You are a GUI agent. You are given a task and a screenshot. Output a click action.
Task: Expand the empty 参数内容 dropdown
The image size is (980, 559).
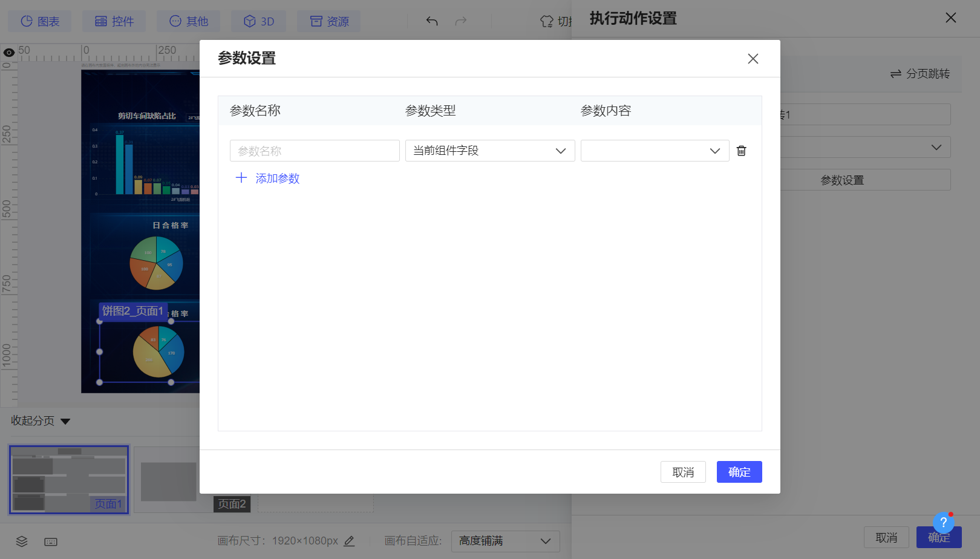[x=655, y=151]
